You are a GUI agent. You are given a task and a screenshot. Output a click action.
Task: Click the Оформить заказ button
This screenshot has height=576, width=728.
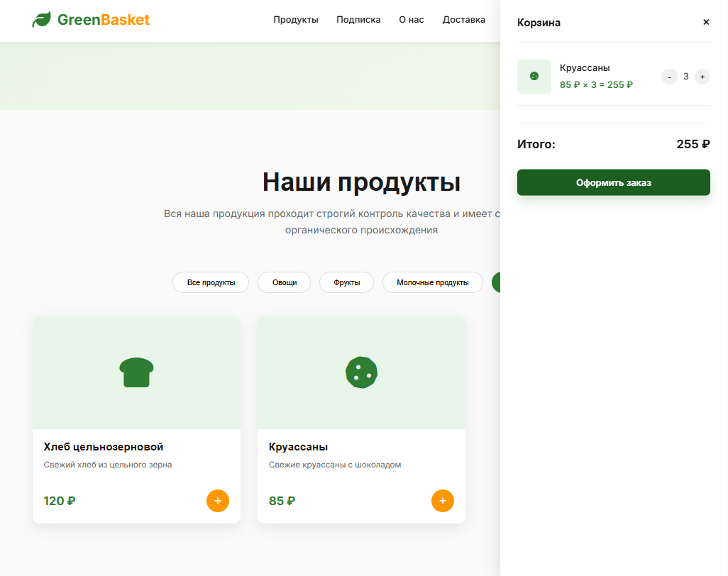coord(613,182)
